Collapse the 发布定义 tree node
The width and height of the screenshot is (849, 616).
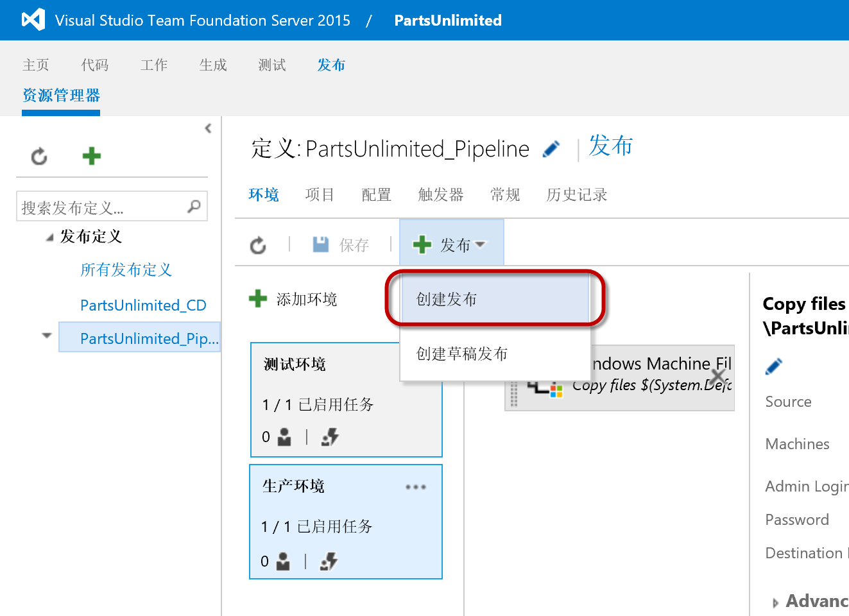point(49,237)
